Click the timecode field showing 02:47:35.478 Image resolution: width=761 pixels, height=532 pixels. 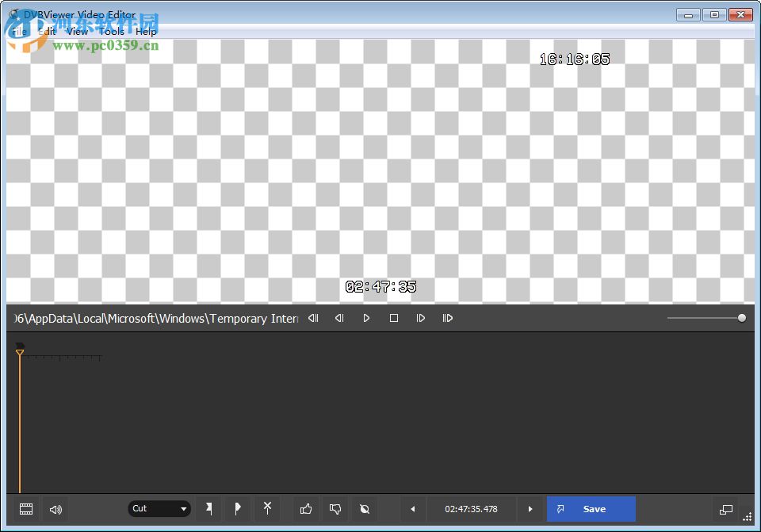472,509
